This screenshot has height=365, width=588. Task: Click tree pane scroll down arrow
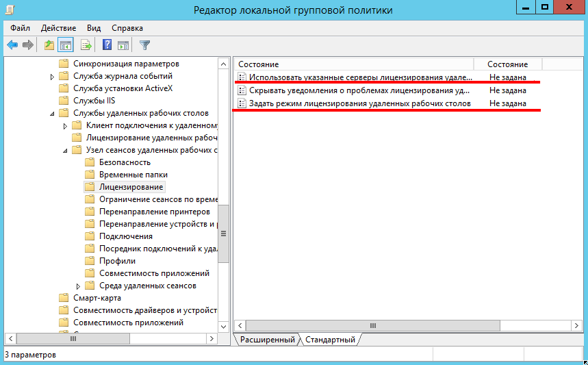pyautogui.click(x=224, y=327)
